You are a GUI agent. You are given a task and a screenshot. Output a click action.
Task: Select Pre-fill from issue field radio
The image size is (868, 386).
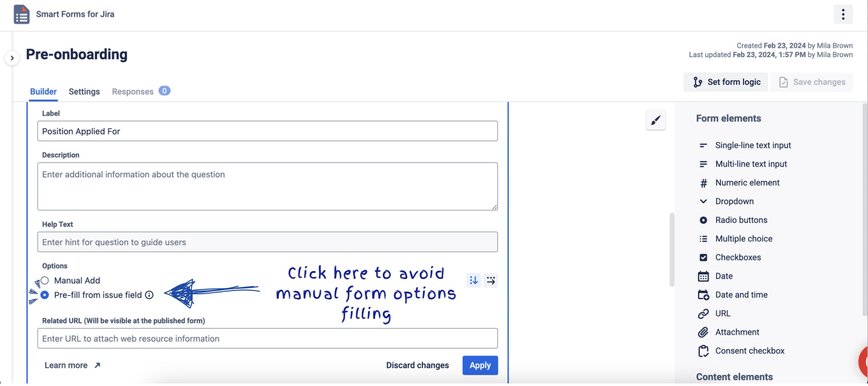[45, 295]
